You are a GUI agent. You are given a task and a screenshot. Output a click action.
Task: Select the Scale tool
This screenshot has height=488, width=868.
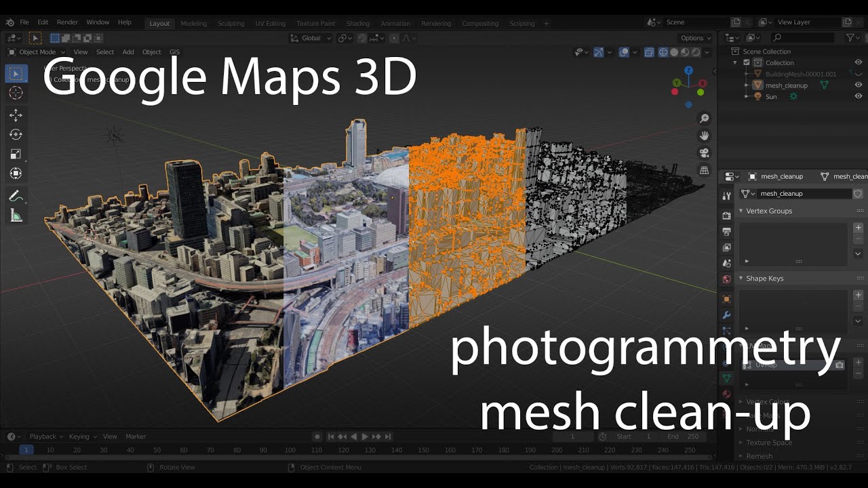(x=16, y=154)
